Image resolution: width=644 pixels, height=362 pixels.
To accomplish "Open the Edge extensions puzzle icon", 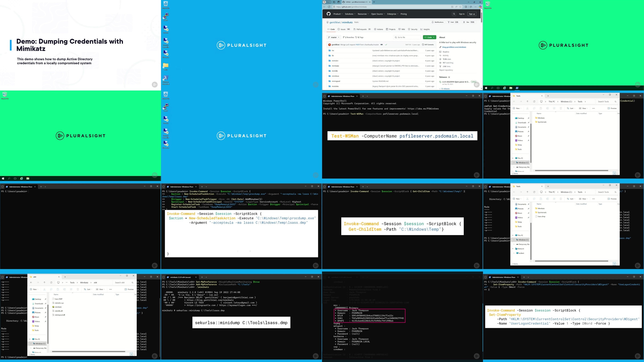I will pos(466,7).
